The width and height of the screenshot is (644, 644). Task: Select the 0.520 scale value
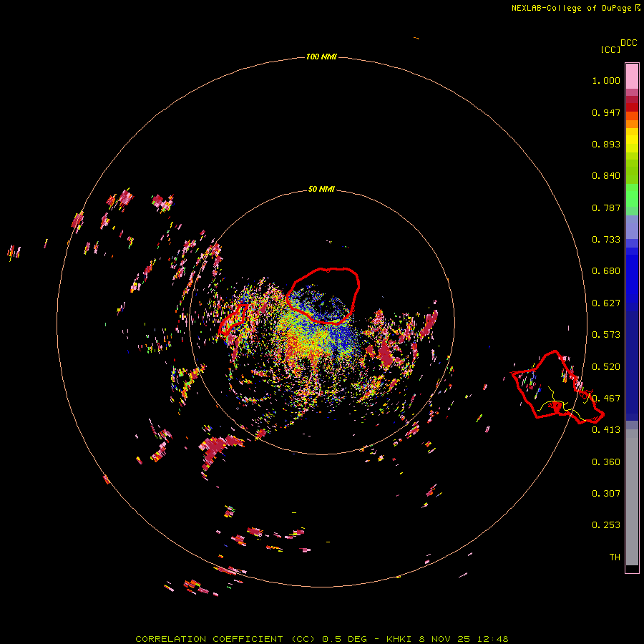606,367
